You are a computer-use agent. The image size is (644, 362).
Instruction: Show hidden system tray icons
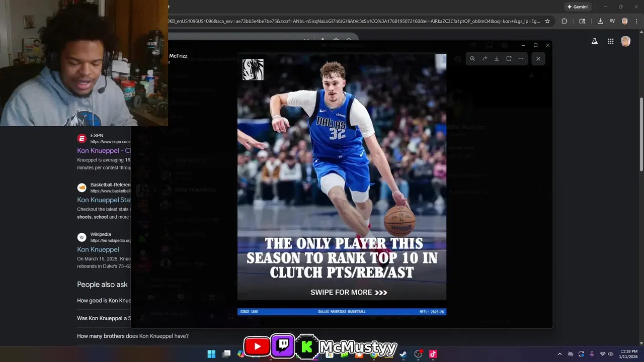(559, 354)
